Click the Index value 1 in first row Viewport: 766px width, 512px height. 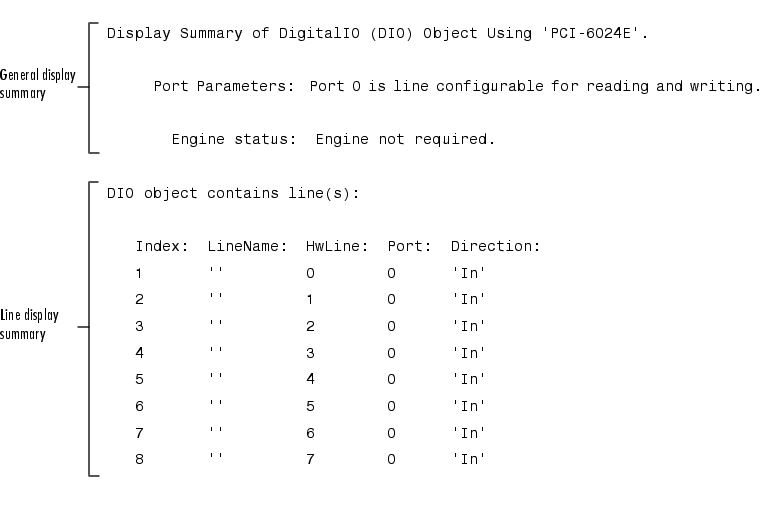139,273
